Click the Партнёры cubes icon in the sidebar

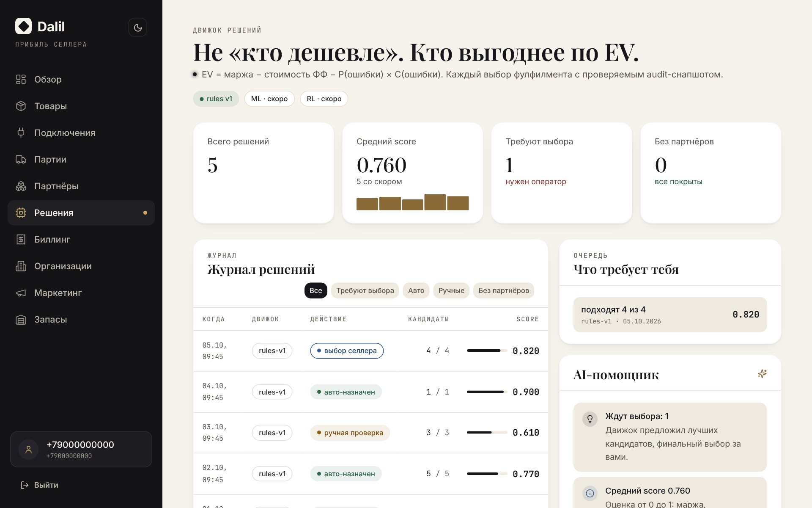(x=21, y=186)
